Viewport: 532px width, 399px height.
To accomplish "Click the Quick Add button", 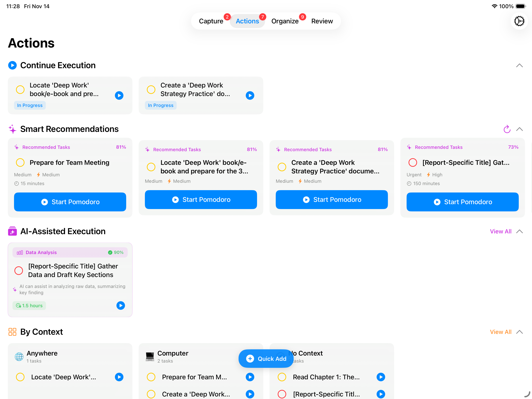I will [266, 358].
